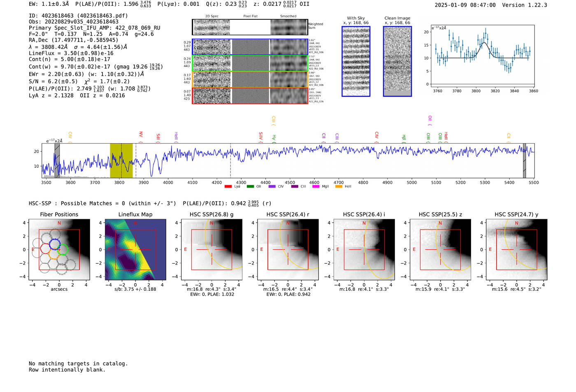
Task: Open the HSC SSP(26.8) g image
Action: 211,249
